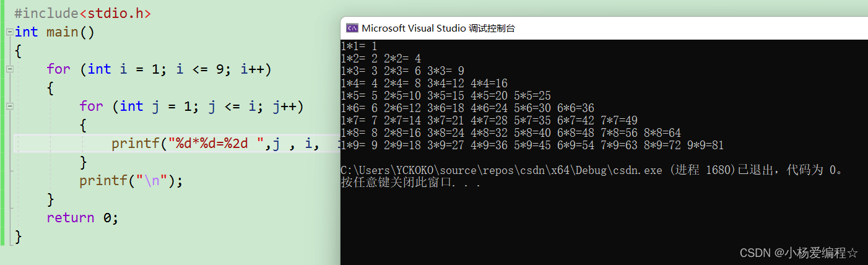Click the inner for loop header text
This screenshot has height=265, width=868.
tap(191, 106)
